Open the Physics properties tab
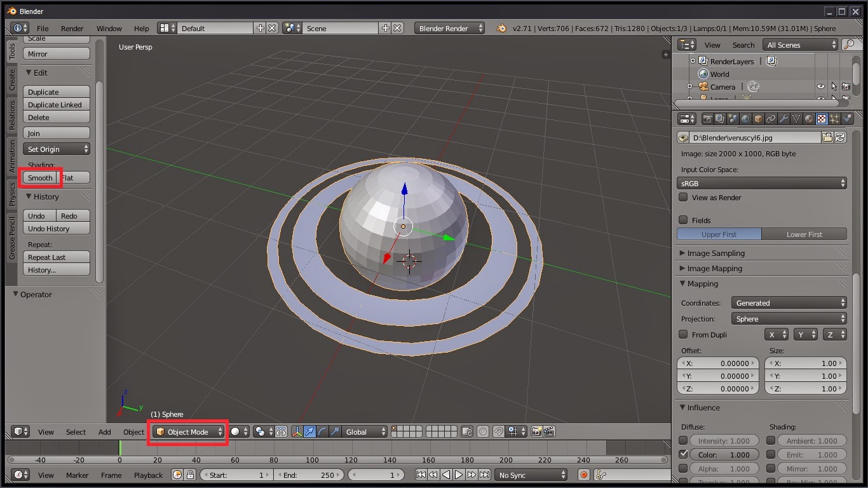This screenshot has width=868, height=488. coord(847,119)
